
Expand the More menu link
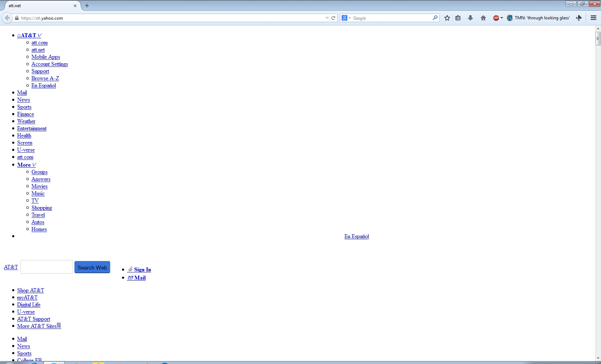pos(26,165)
